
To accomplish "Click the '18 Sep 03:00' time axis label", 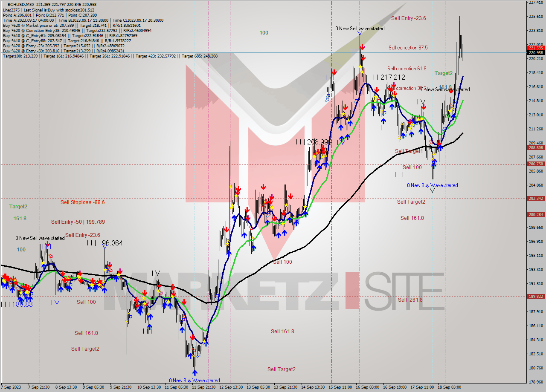I will [449, 387].
